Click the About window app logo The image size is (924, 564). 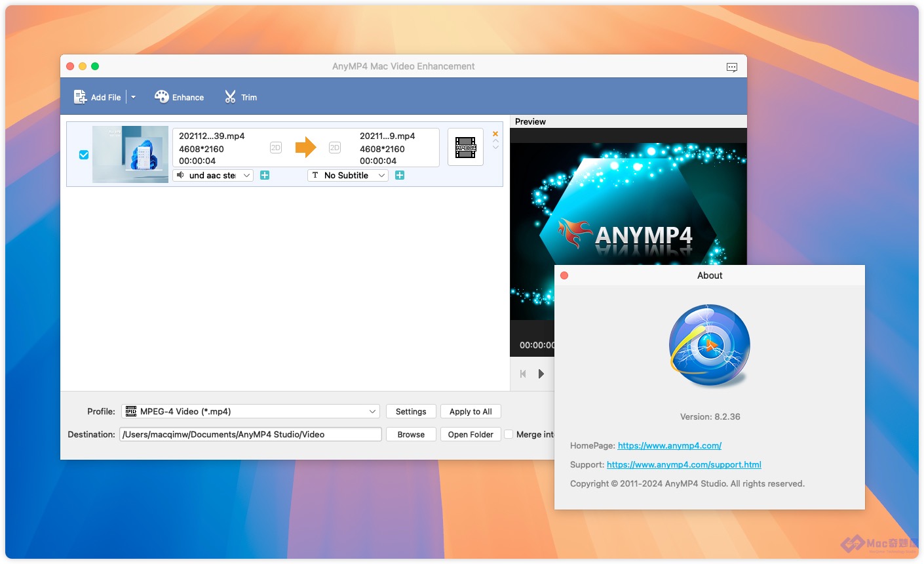[710, 346]
